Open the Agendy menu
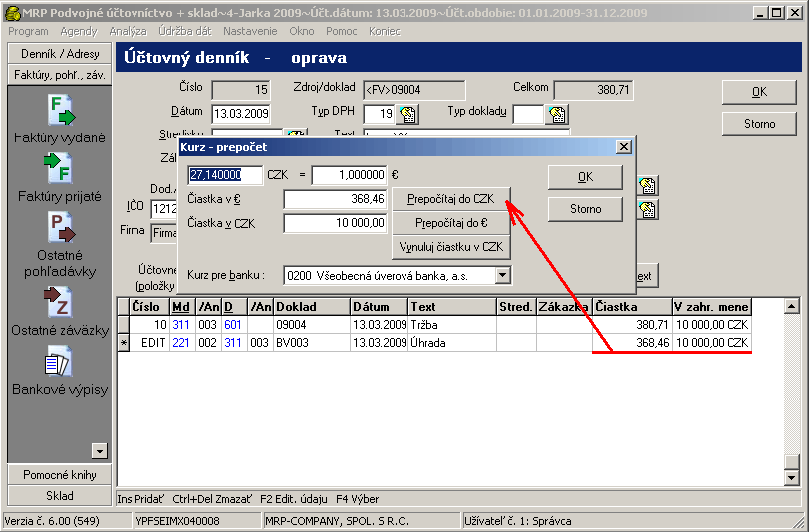Viewport: 809px width, 532px height. pyautogui.click(x=78, y=31)
